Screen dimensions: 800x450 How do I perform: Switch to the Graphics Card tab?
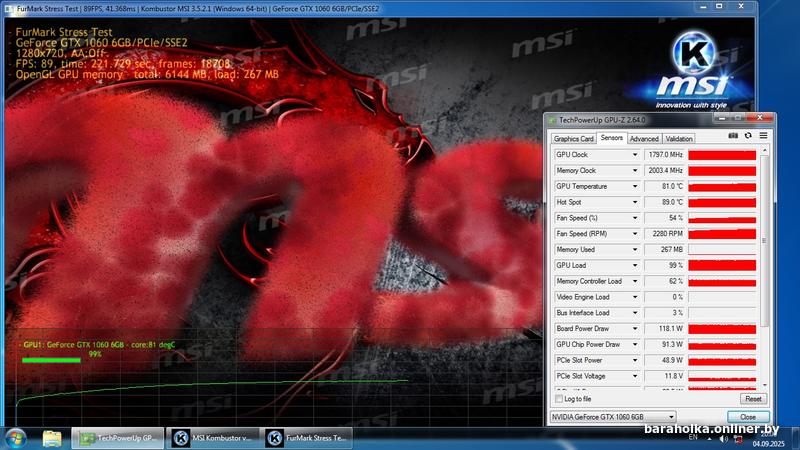pyautogui.click(x=574, y=139)
